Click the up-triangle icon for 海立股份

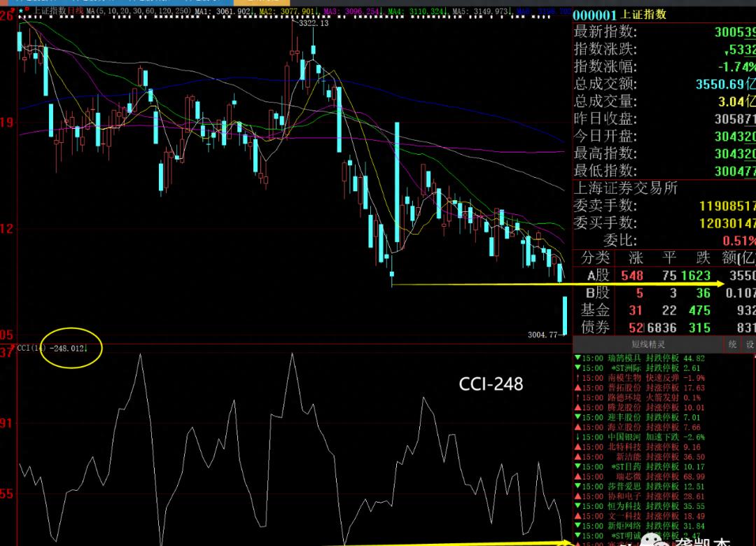577,427
